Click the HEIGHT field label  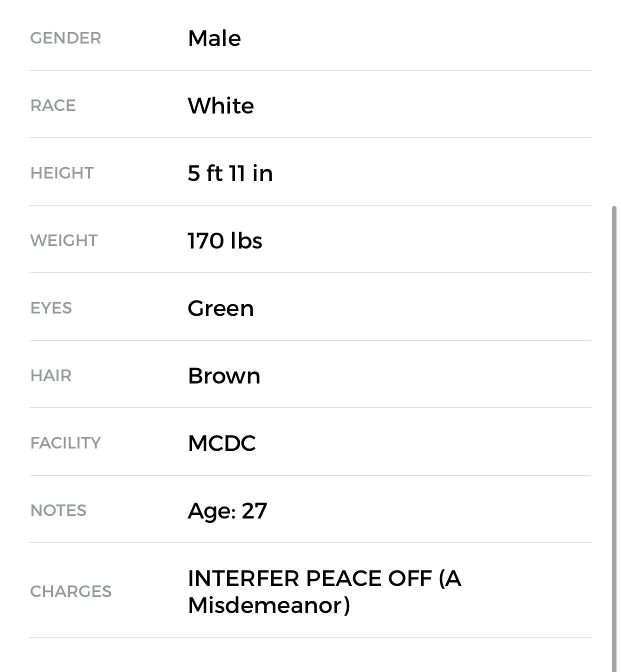pyautogui.click(x=62, y=173)
